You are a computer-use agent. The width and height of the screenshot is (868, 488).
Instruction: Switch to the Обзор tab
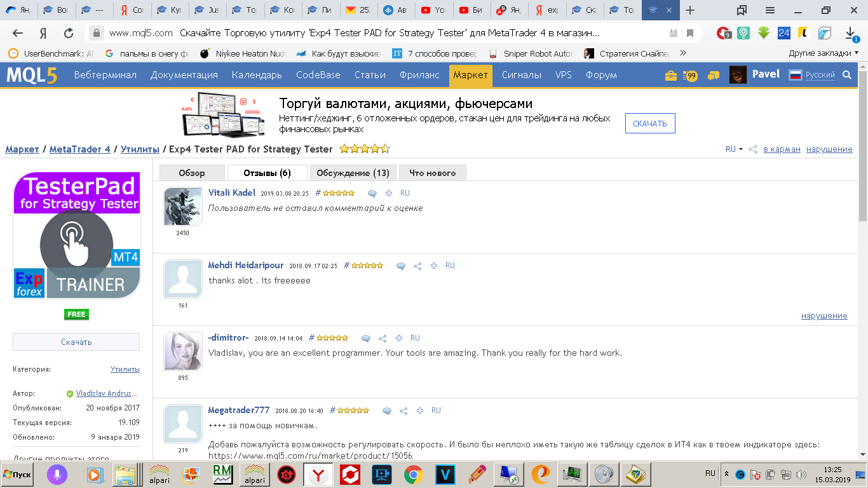(x=192, y=173)
